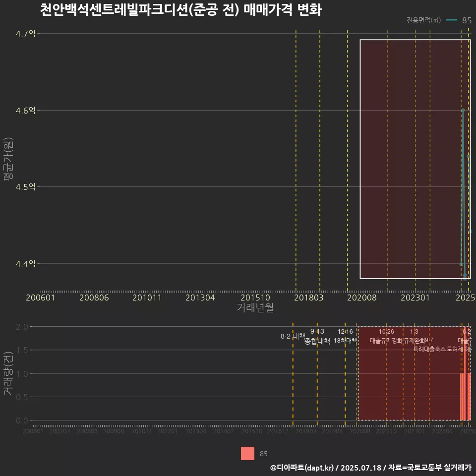Click the 201304 tick on the price chart

(x=200, y=297)
